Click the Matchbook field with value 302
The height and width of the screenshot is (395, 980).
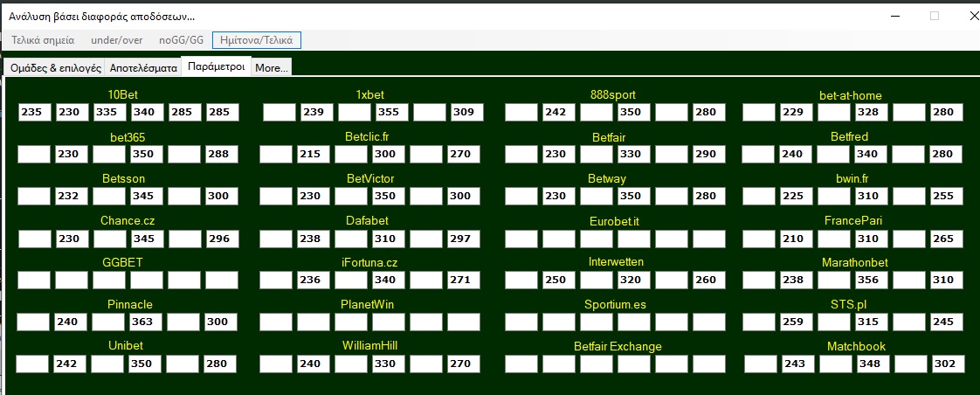tap(948, 364)
